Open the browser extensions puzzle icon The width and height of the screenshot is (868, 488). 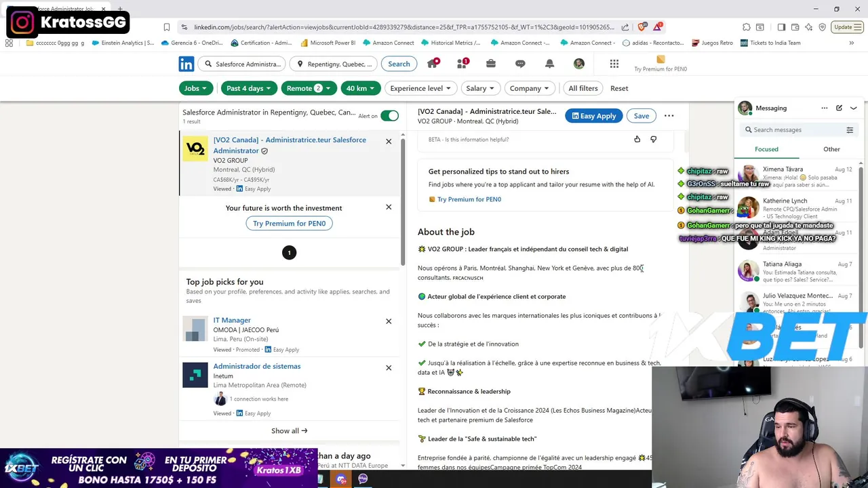coord(747,27)
